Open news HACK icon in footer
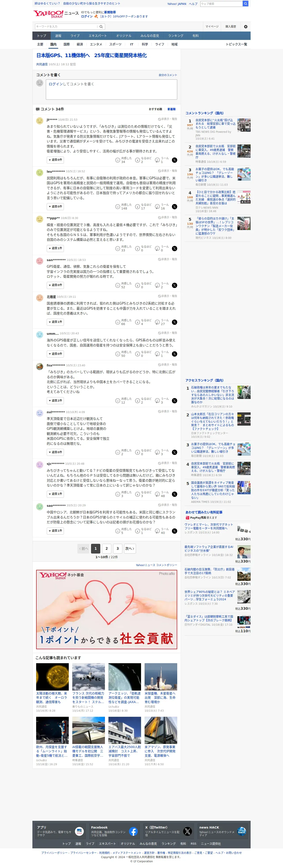The height and width of the screenshot is (868, 283). 242,831
